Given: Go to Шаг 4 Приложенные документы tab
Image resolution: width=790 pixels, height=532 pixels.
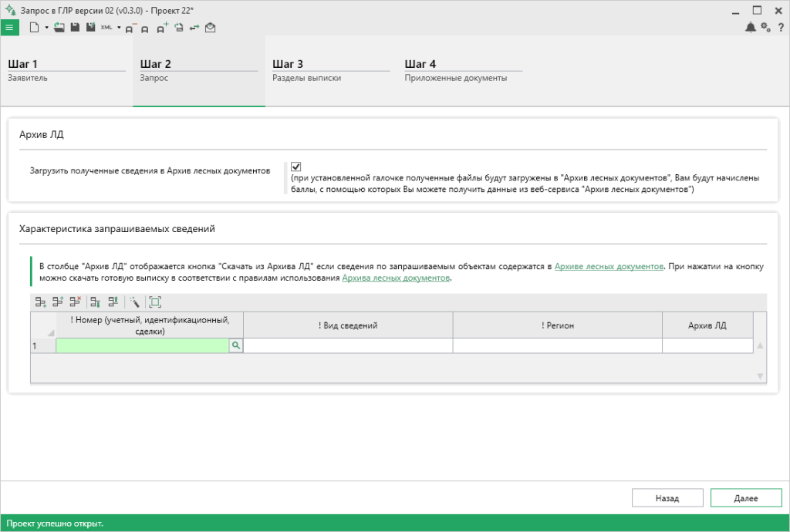Looking at the screenshot, I should (463, 69).
